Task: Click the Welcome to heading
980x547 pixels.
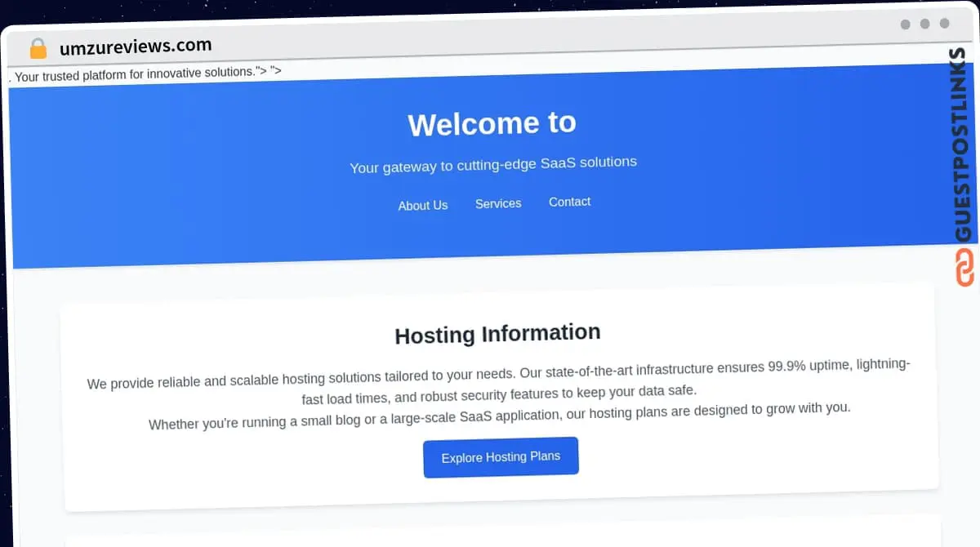Action: point(492,123)
